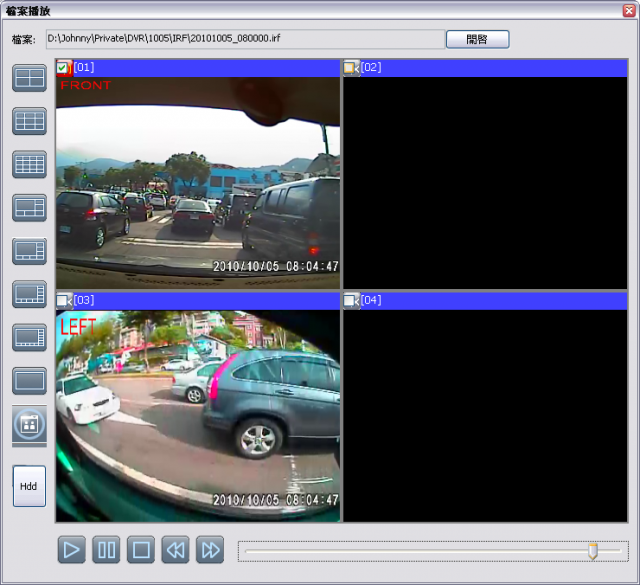
Task: Fast forward the video playback
Action: (x=210, y=550)
